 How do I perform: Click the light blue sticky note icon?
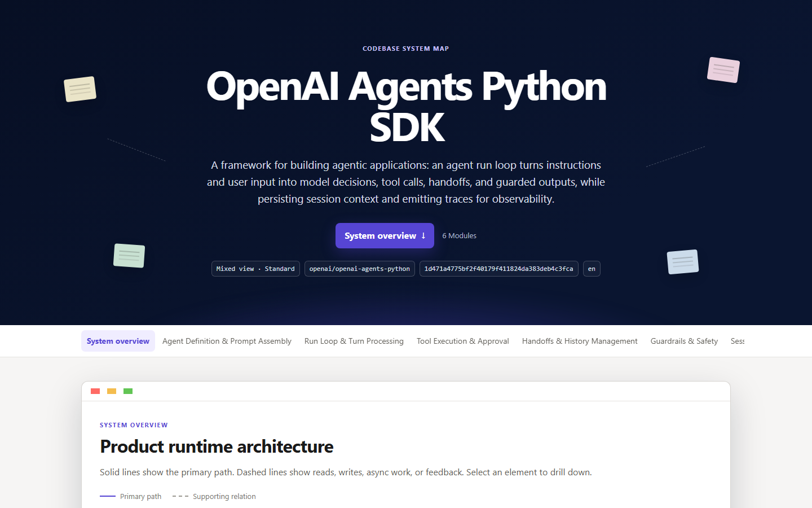(x=683, y=262)
